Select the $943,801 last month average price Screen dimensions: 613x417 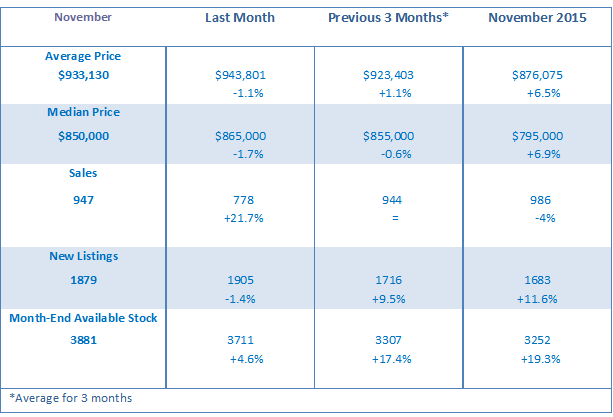point(240,75)
